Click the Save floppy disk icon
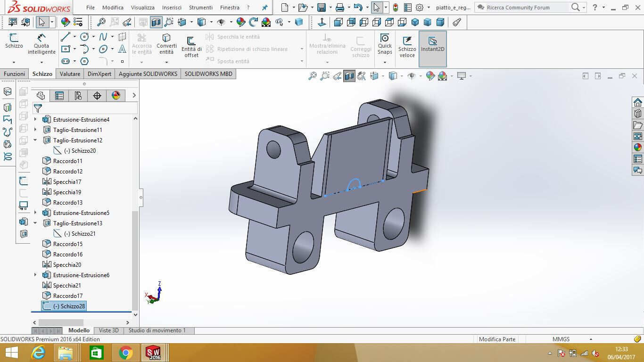 coord(322,8)
